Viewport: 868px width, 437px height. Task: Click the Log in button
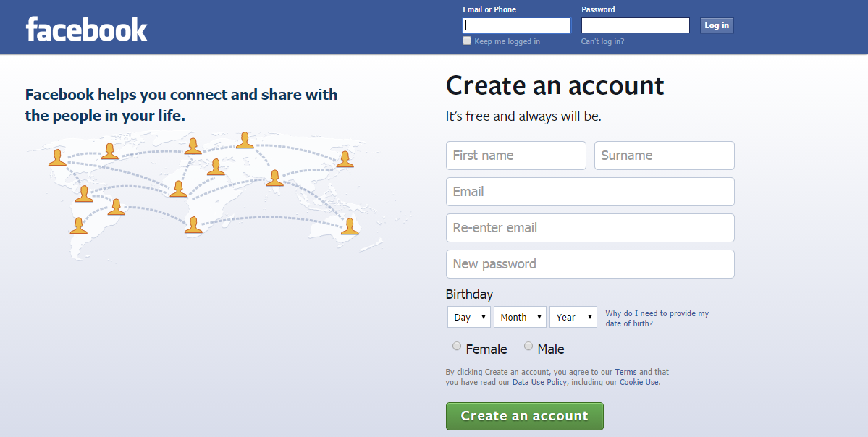717,25
